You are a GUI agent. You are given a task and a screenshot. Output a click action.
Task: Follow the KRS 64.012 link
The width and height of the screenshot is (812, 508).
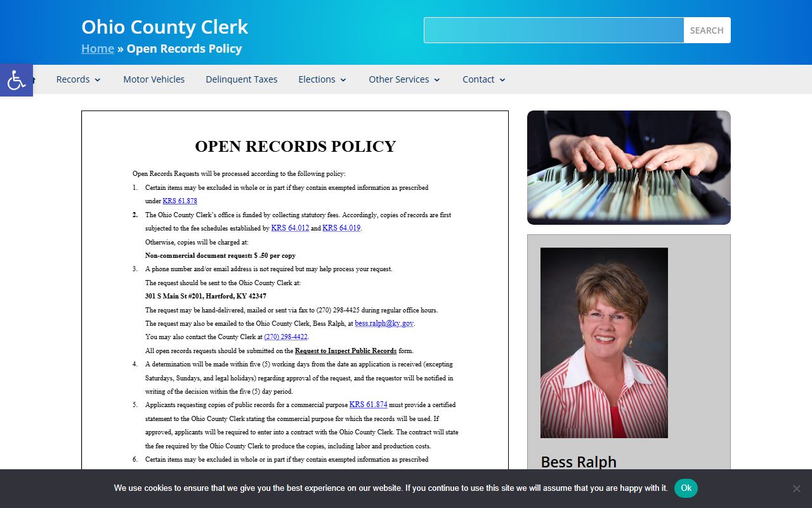click(290, 228)
